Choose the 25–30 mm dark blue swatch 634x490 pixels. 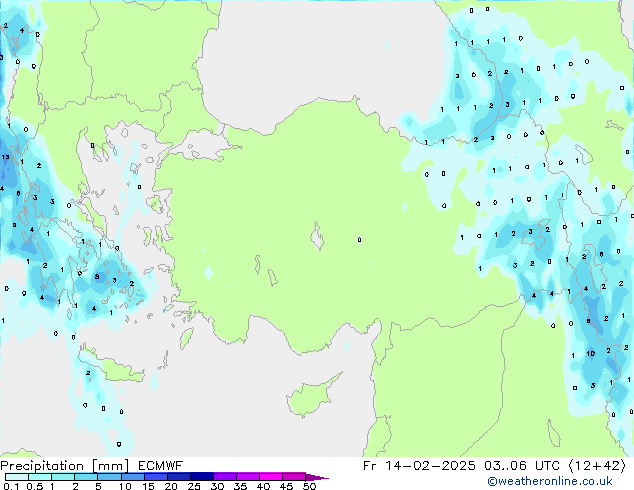click(201, 477)
